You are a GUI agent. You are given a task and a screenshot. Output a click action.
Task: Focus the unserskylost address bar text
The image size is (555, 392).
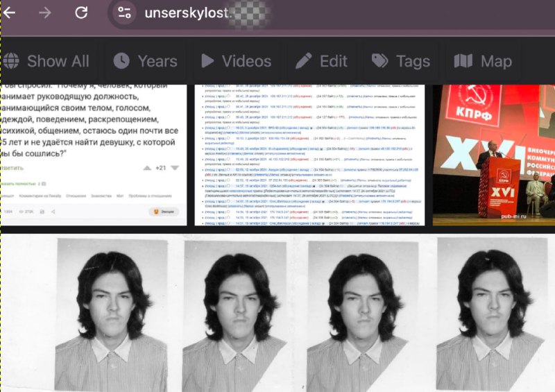click(x=187, y=13)
